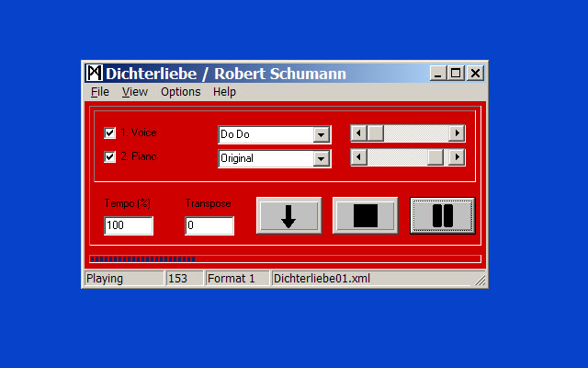Click the 2. Piano label
This screenshot has width=588, height=368.
(x=139, y=156)
